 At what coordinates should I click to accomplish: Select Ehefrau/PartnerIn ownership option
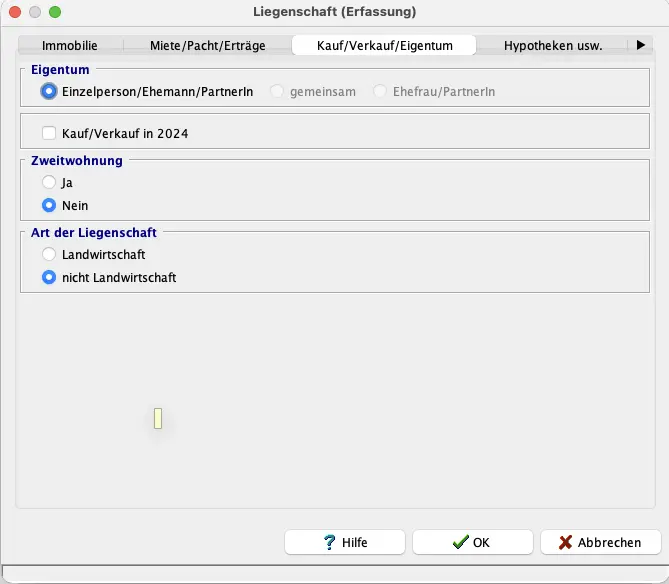[x=380, y=91]
